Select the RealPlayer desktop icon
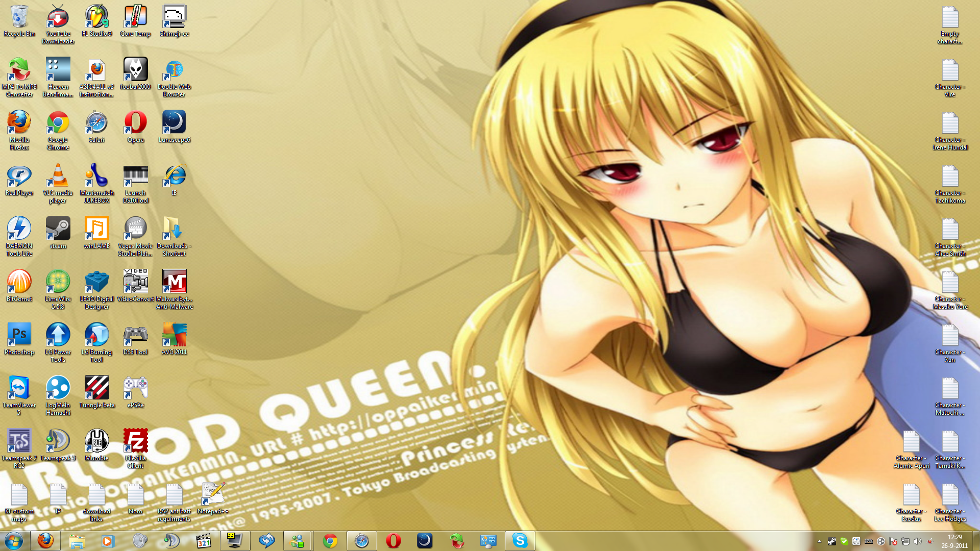This screenshot has width=980, height=551. (x=19, y=180)
